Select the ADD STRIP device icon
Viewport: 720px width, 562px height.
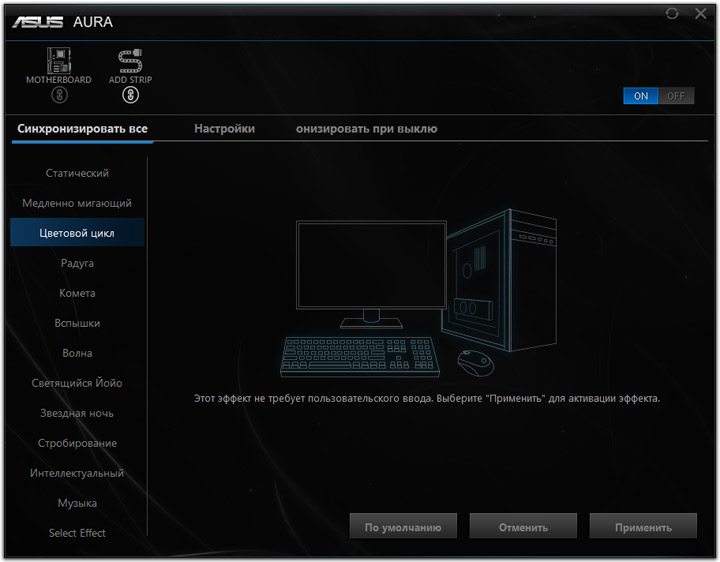coord(130,61)
